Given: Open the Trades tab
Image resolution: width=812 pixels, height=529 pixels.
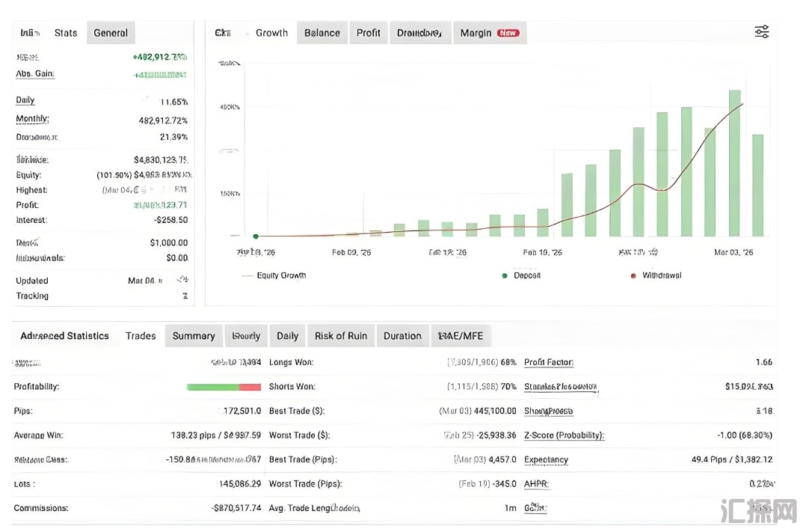Looking at the screenshot, I should pos(141,336).
